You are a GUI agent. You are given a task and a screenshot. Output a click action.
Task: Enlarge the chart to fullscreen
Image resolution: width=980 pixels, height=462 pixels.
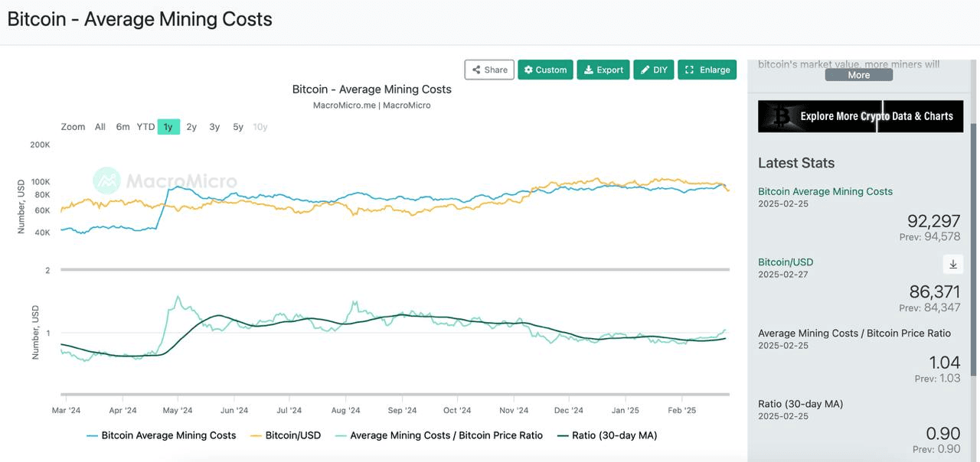coord(707,70)
